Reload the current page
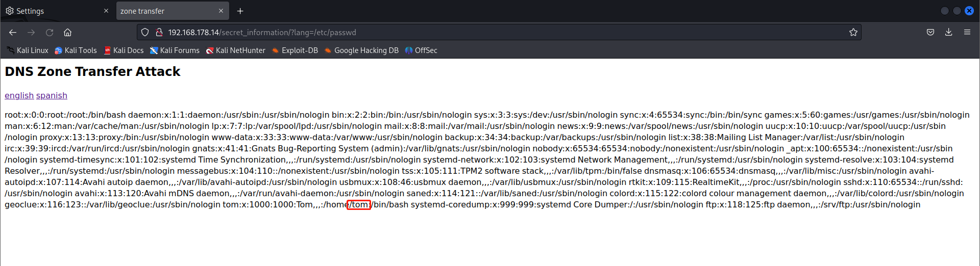Image resolution: width=980 pixels, height=266 pixels. (50, 32)
